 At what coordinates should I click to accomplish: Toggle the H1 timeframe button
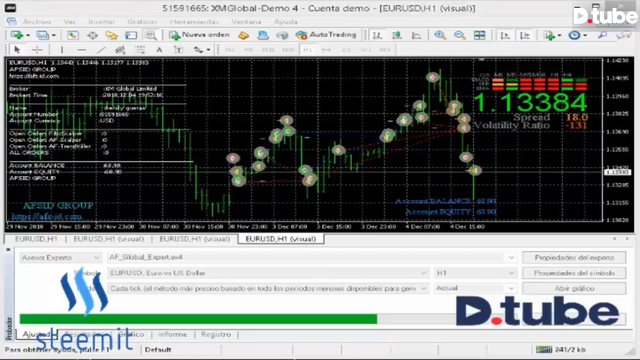click(307, 50)
